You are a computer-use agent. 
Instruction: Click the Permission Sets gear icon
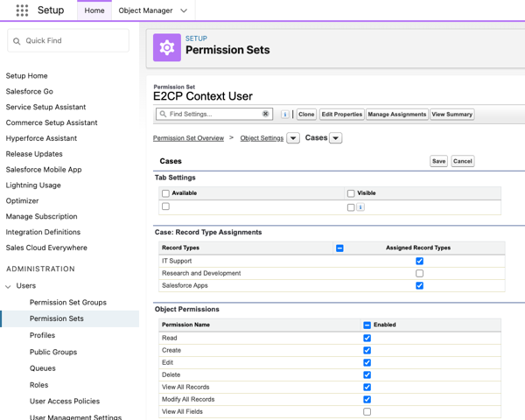167,47
